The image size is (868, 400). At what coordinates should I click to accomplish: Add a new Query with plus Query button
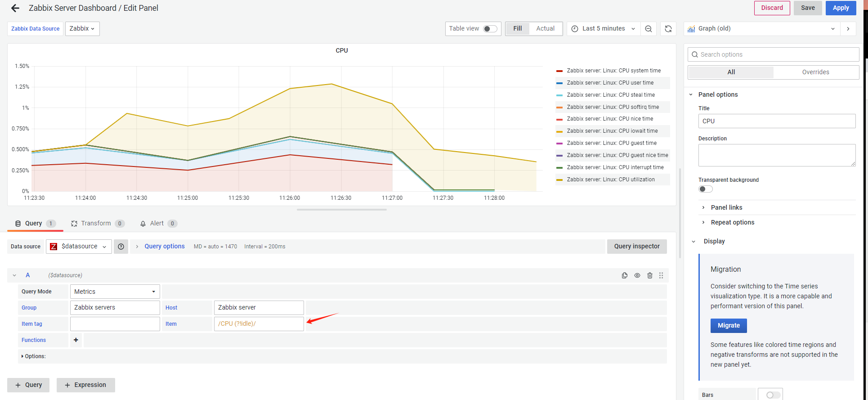point(28,385)
